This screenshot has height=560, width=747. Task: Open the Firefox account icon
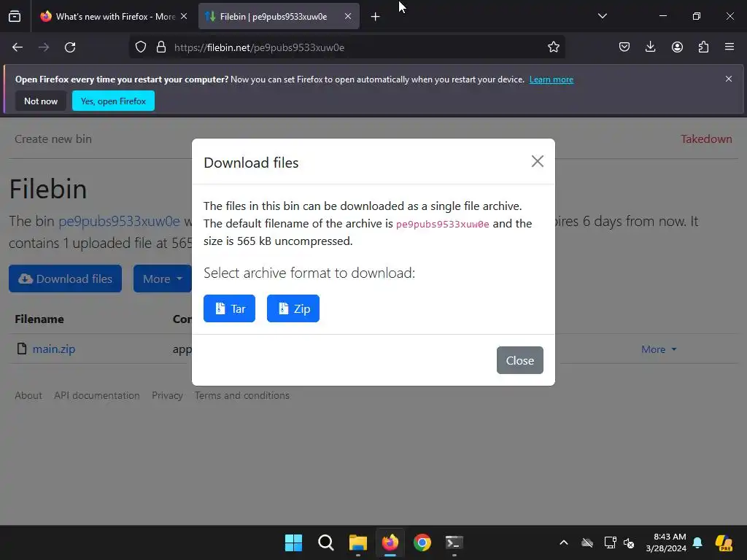[x=677, y=47]
